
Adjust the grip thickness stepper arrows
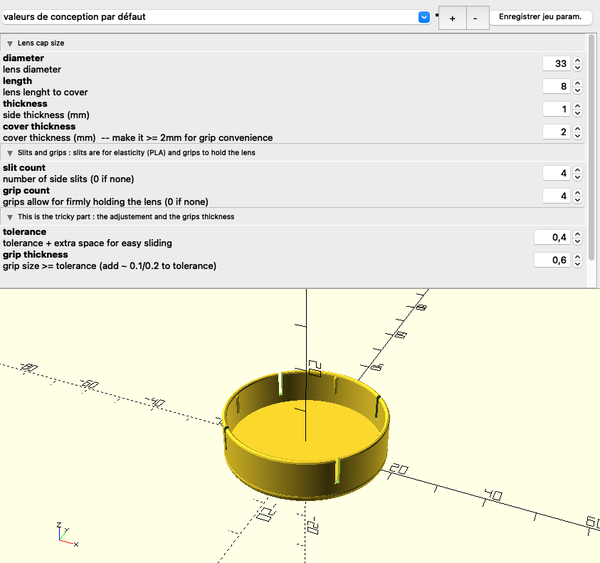click(577, 260)
